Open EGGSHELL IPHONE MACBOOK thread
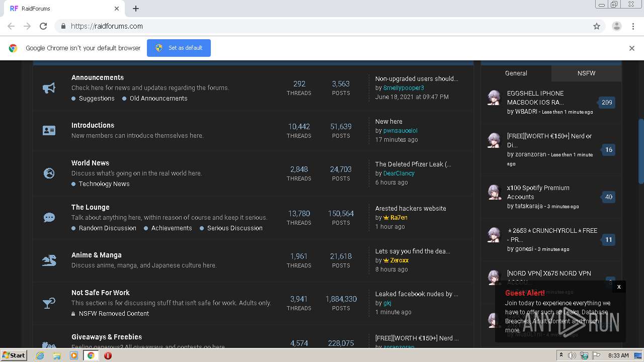Image resolution: width=644 pixels, height=362 pixels. (x=535, y=98)
